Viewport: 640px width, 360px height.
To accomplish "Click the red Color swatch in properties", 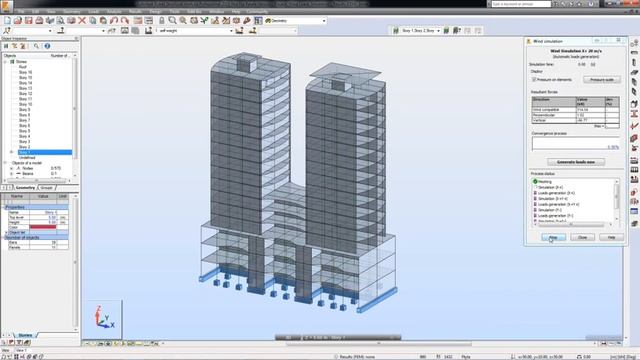I will point(43,227).
